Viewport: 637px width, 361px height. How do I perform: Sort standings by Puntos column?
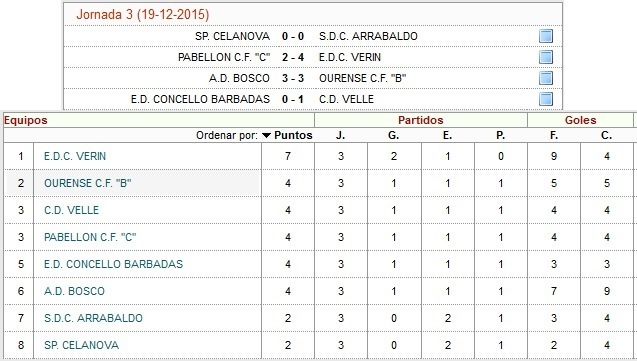coord(293,135)
